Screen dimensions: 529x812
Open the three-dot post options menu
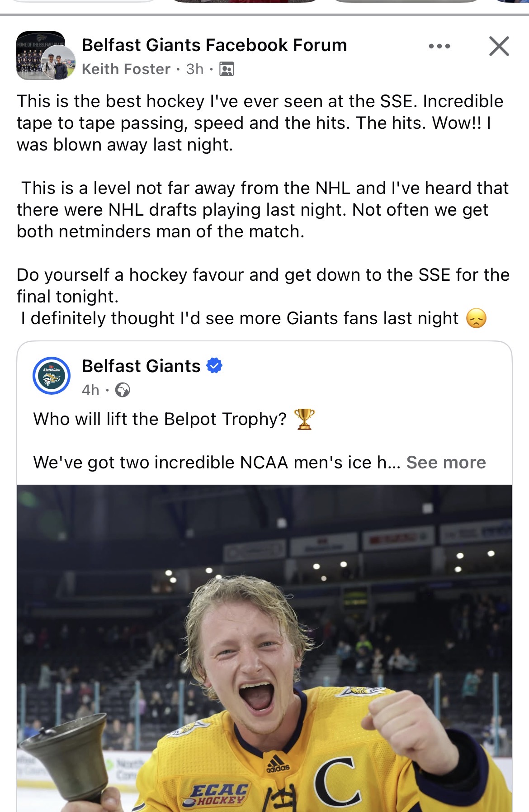439,46
